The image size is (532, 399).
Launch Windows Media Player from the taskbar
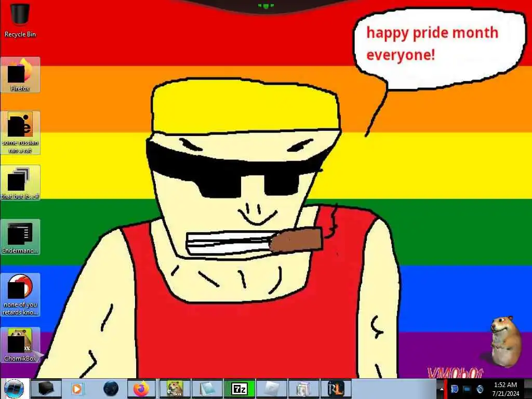77,389
